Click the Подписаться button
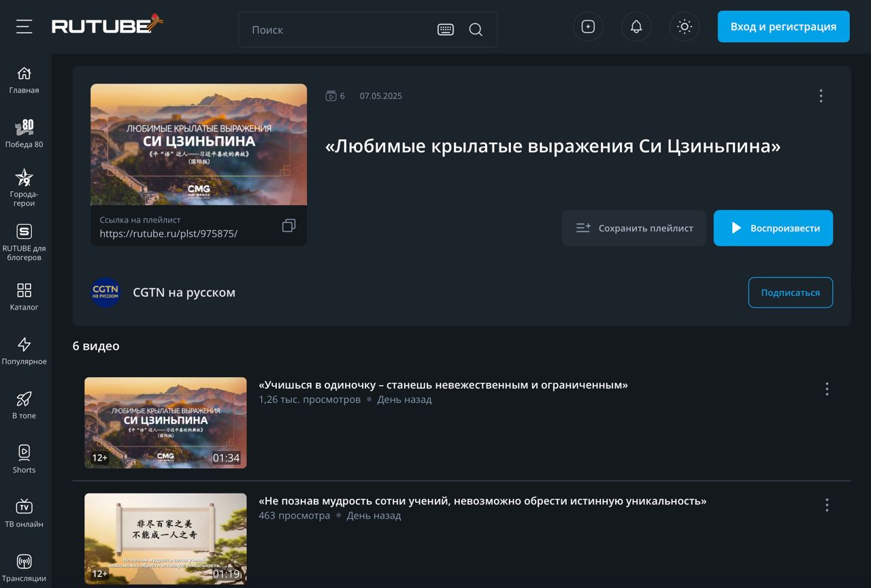The image size is (871, 588). point(791,293)
